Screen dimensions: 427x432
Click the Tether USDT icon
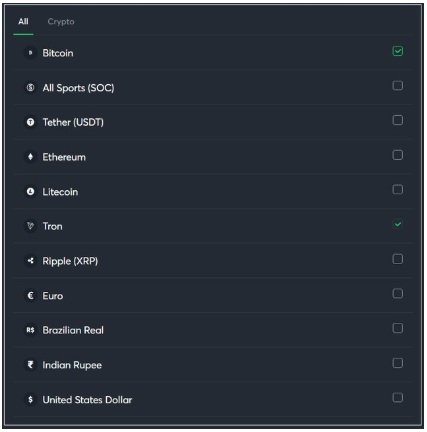tap(30, 122)
